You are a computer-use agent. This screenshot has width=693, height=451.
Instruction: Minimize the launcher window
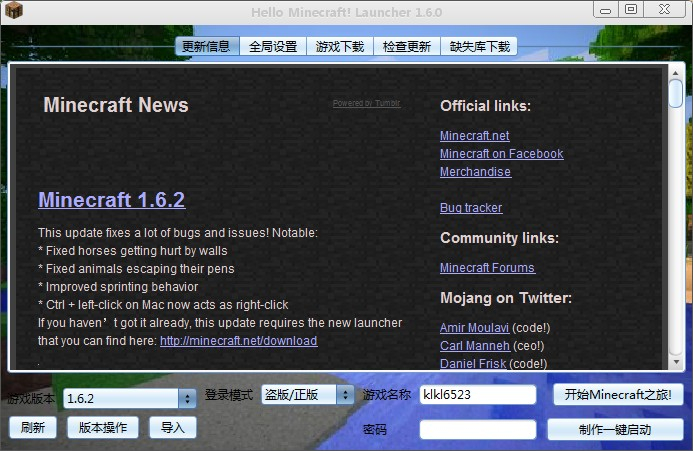(605, 10)
